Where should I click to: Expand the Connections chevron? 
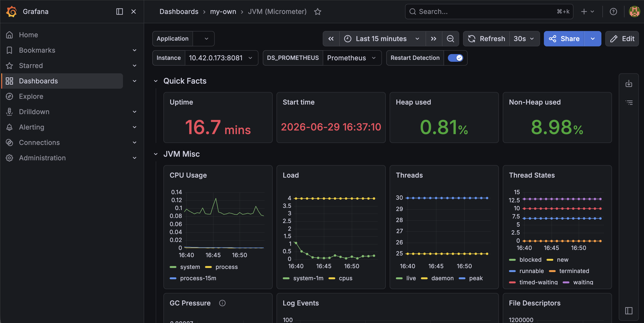pyautogui.click(x=135, y=143)
